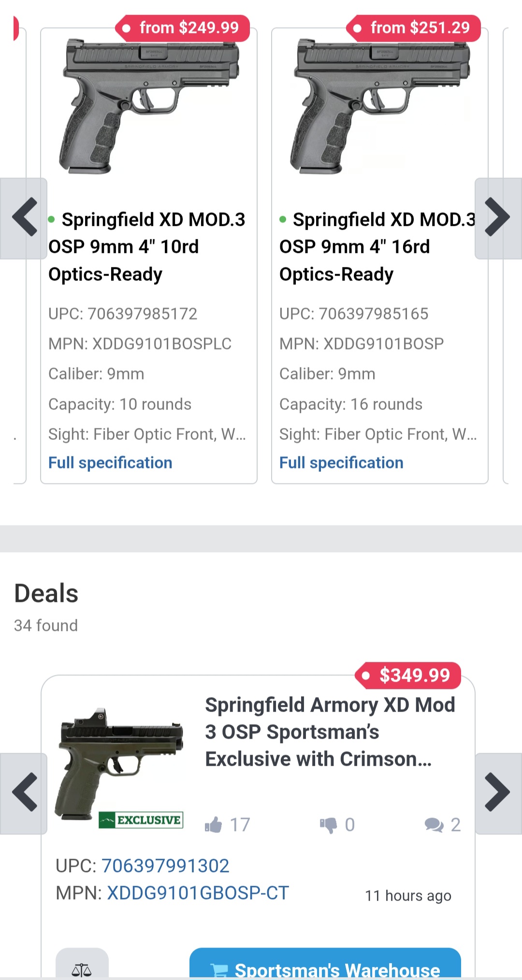Show the previous deal in the Deals carousel
522x980 pixels.
coord(24,793)
